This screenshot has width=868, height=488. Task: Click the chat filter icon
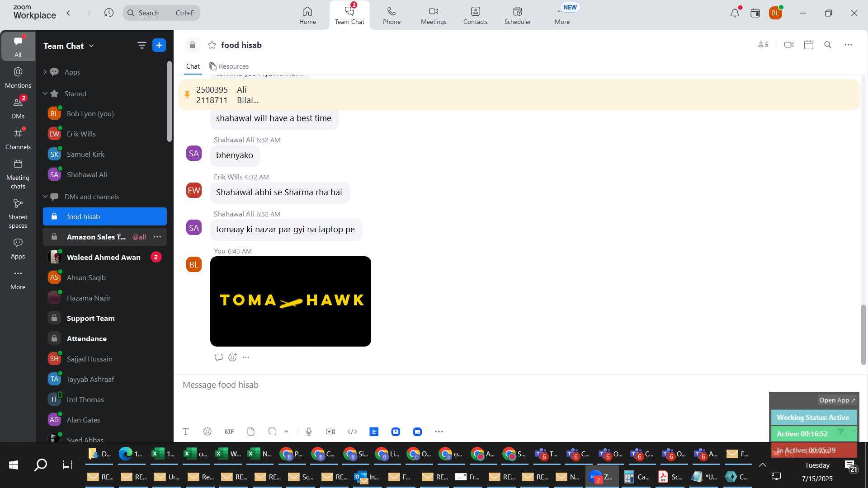(x=142, y=45)
